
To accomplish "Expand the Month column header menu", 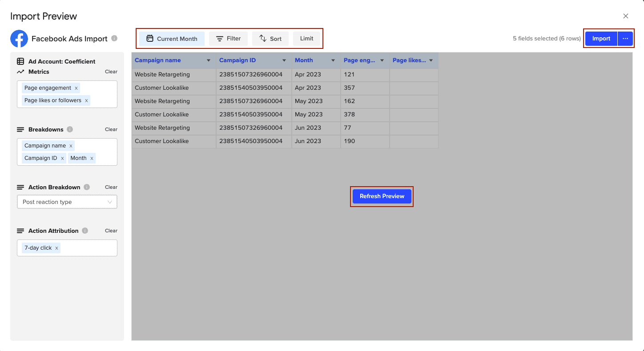I will coord(333,60).
